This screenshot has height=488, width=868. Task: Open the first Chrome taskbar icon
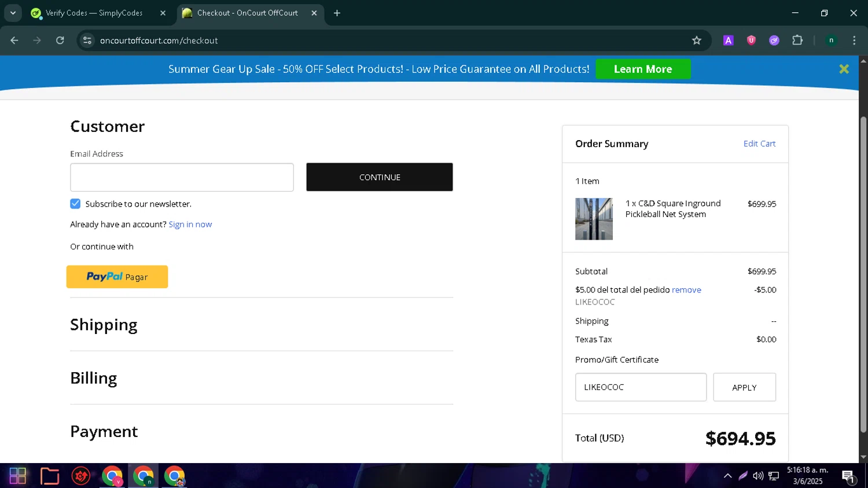112,476
